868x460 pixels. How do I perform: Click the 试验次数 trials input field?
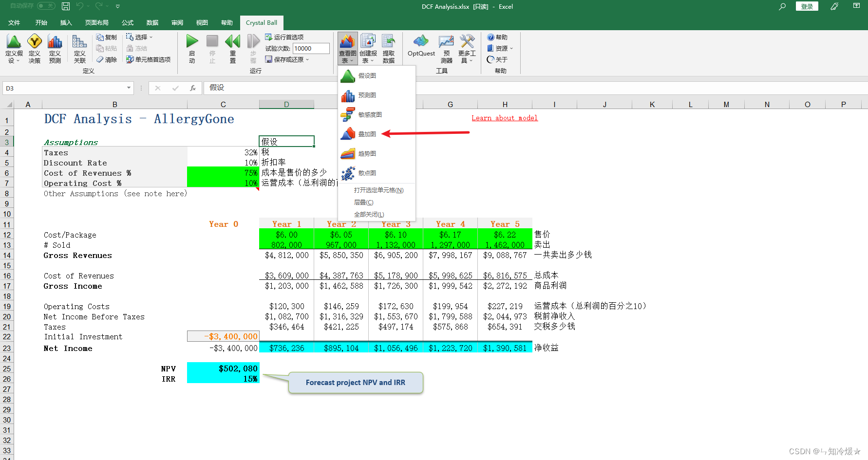pyautogui.click(x=311, y=48)
